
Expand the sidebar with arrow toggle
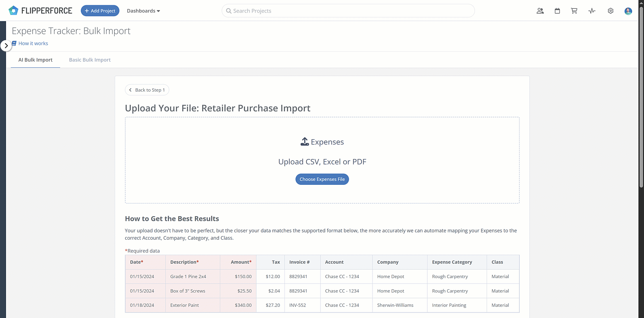point(6,46)
